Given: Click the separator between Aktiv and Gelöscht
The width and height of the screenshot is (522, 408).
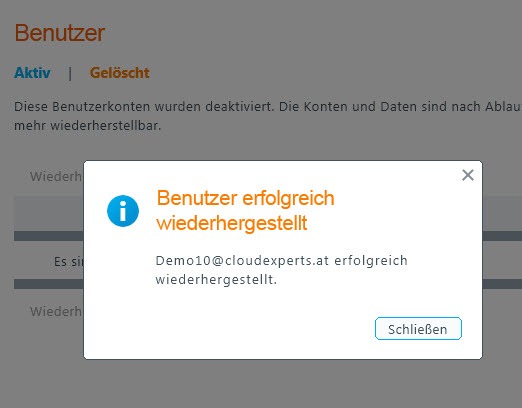Looking at the screenshot, I should pos(70,73).
